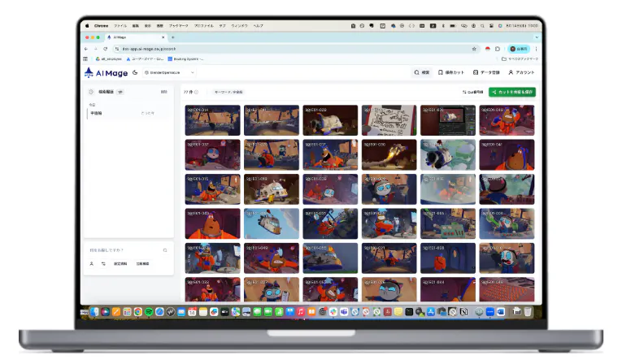
Task: Open the Booking System bookmark
Action: (185, 58)
